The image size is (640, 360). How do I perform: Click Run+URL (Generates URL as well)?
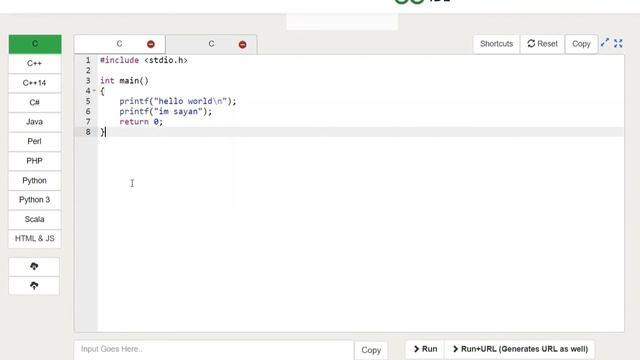520,349
